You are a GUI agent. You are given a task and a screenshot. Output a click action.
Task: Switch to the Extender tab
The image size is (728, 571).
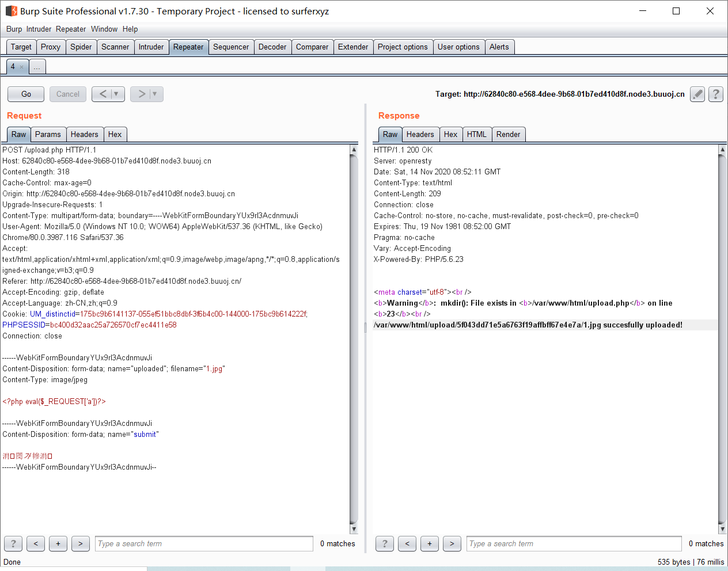pos(353,47)
